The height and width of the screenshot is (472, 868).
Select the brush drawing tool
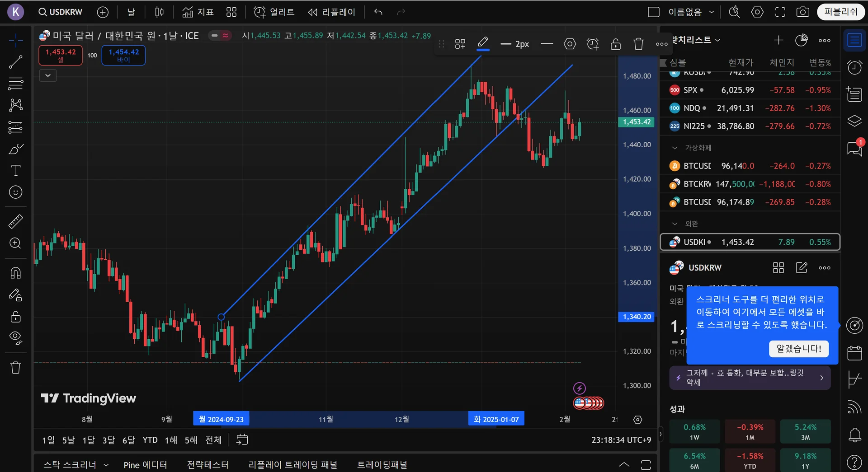pos(16,149)
